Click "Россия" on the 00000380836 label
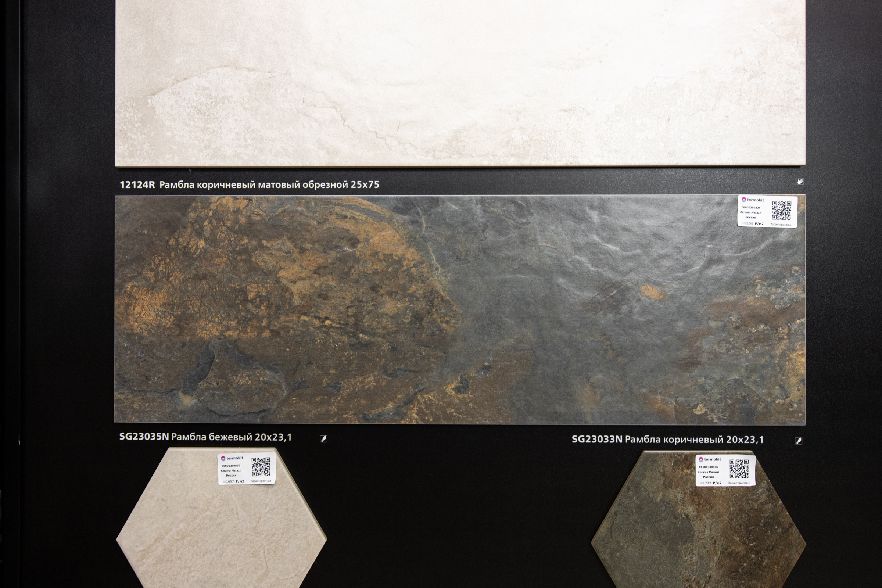882x588 pixels. click(x=709, y=477)
